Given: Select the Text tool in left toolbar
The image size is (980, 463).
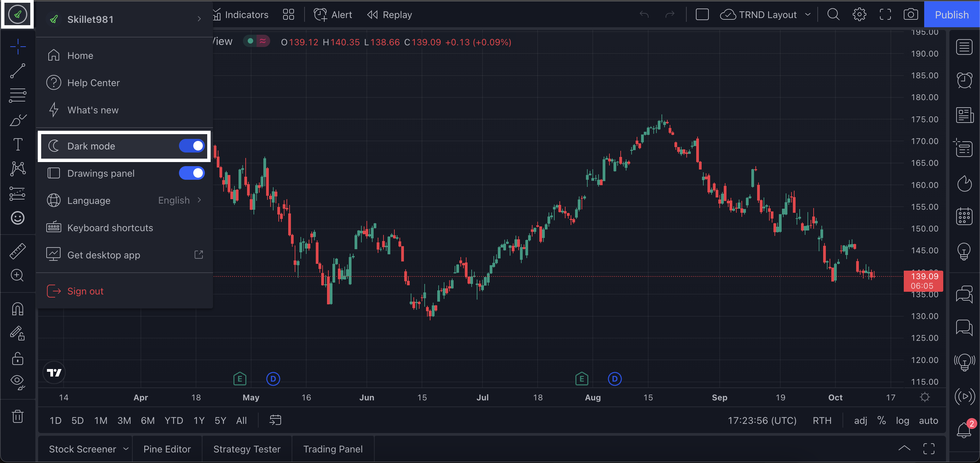Looking at the screenshot, I should coord(17,144).
